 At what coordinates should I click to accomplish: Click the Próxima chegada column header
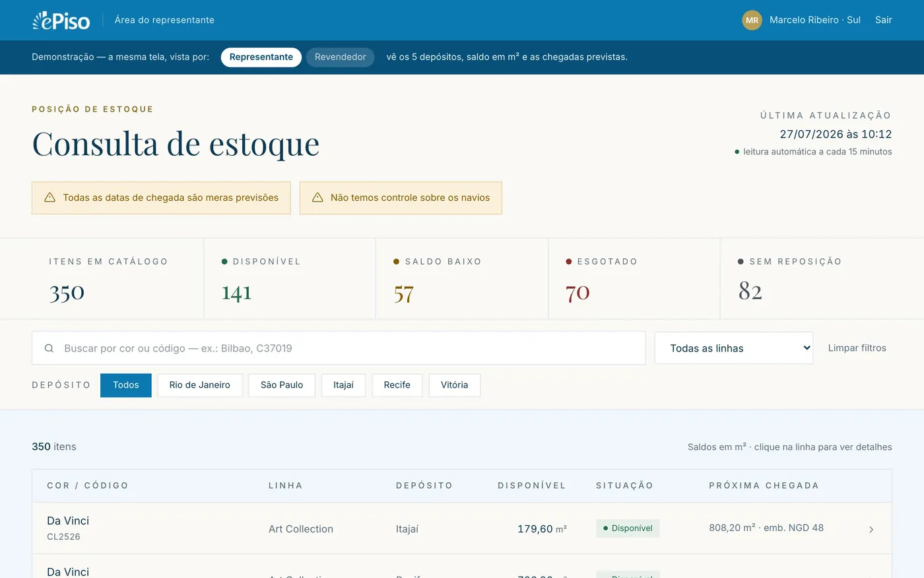tap(764, 486)
